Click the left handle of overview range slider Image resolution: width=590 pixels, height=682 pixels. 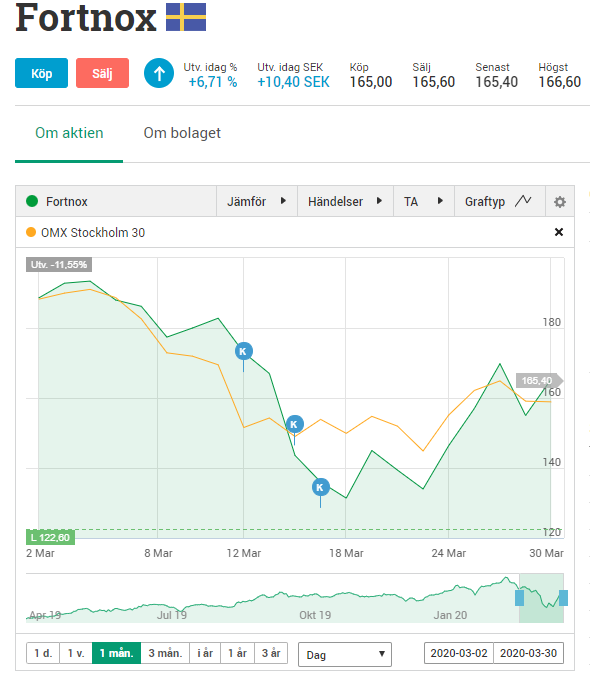click(520, 598)
